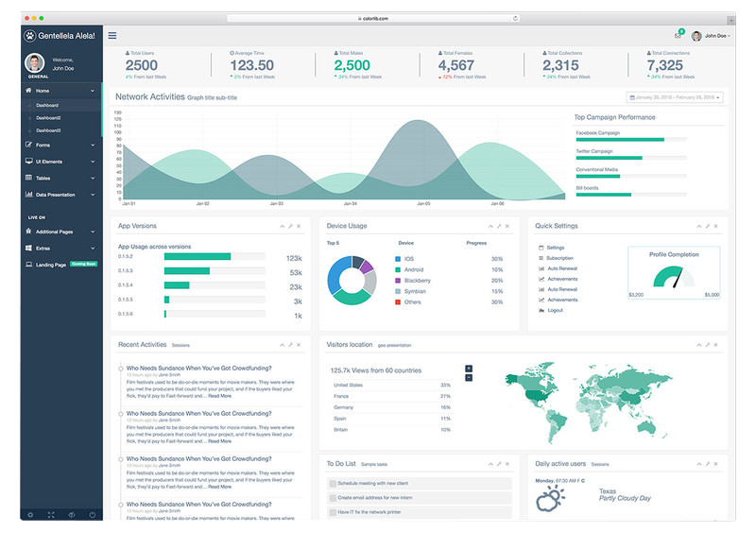This screenshot has height=550, width=756.
Task: Open the mail notifications envelope icon
Action: pyautogui.click(x=678, y=36)
